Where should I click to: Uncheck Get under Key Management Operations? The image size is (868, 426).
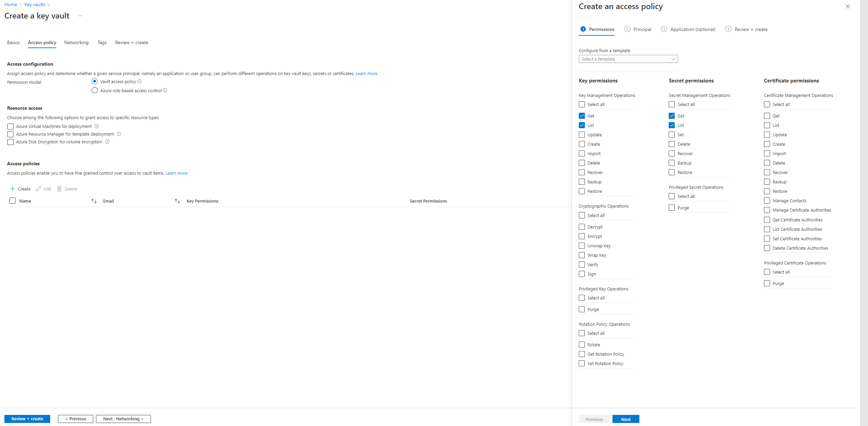581,116
